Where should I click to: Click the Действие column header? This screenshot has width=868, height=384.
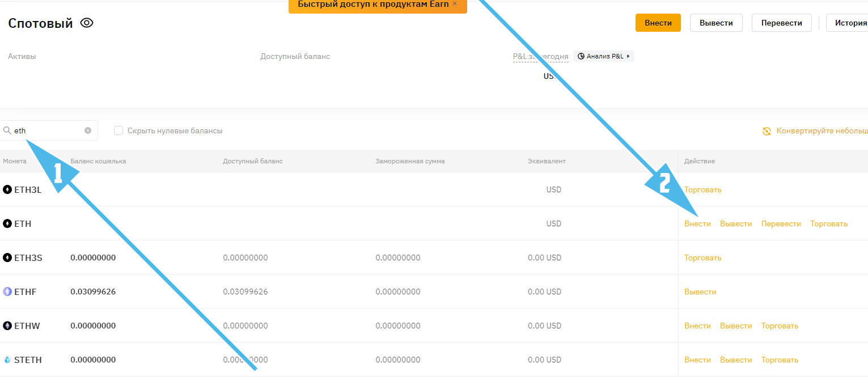[x=700, y=161]
